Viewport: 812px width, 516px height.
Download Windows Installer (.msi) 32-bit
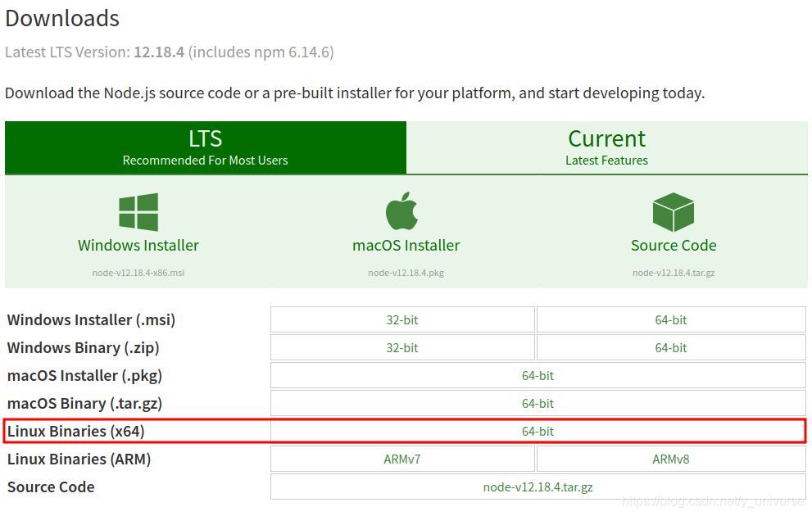(402, 320)
